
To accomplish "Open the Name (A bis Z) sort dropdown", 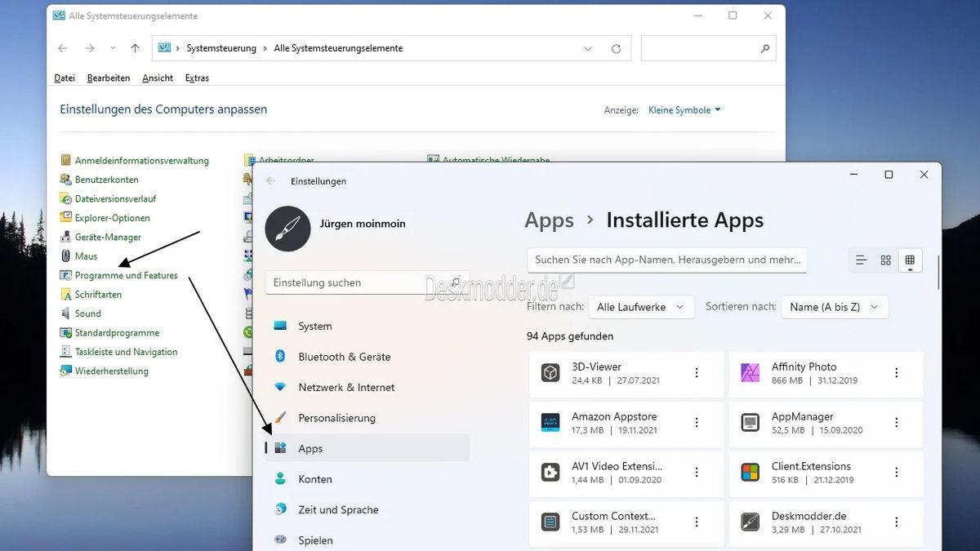I will [x=834, y=306].
